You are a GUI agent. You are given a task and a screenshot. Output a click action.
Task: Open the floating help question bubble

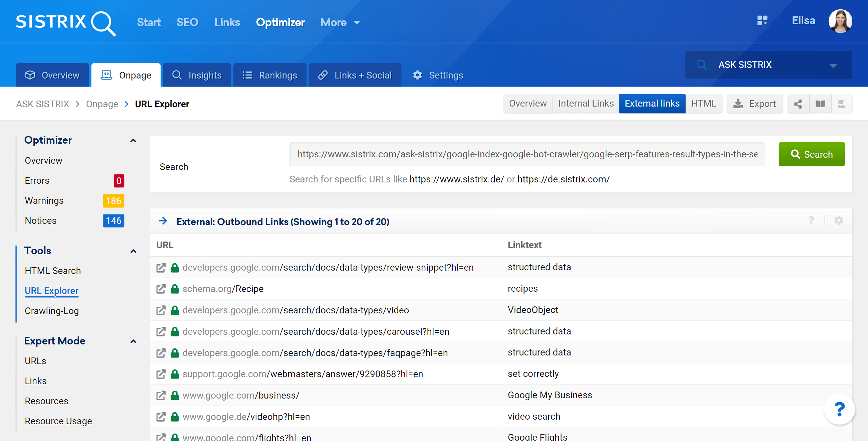(x=839, y=409)
